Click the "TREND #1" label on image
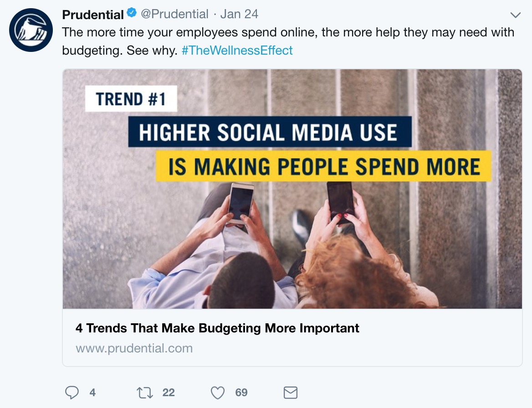Viewport: 532px width, 408px height. pyautogui.click(x=131, y=99)
